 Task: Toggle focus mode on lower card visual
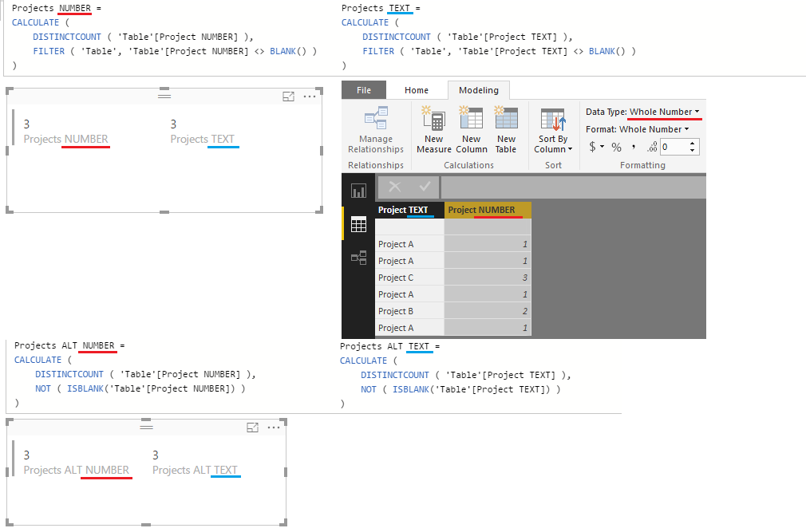click(252, 428)
